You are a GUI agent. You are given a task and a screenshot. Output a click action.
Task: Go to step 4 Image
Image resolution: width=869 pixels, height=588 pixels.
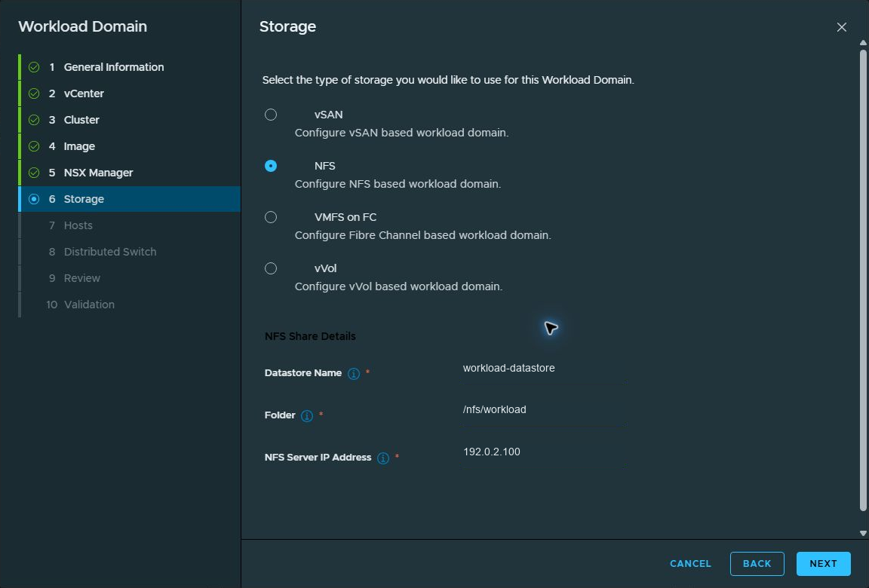[131, 146]
